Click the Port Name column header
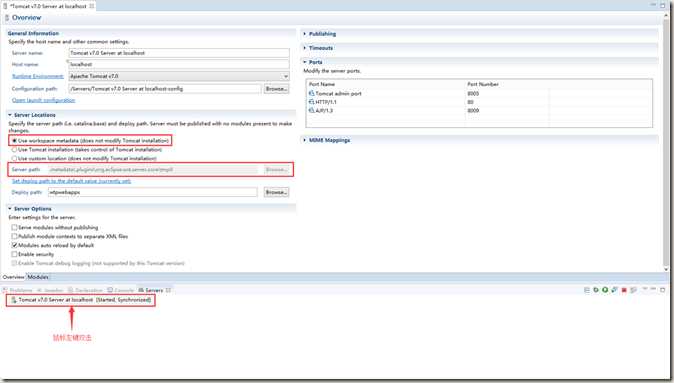The height and width of the screenshot is (383, 674). coord(322,84)
